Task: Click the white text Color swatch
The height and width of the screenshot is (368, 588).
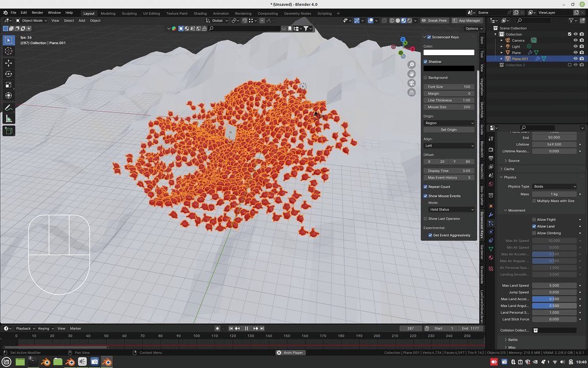Action: click(449, 53)
